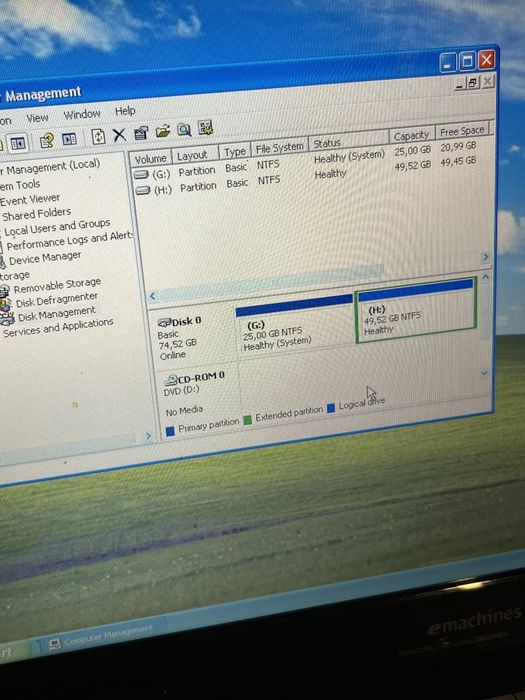The image size is (525, 700).
Task: Select the (H:) row in the volume list
Action: click(x=306, y=175)
